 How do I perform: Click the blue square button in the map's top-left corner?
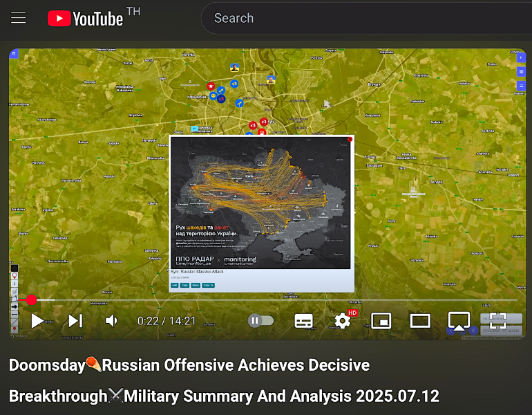[x=14, y=53]
